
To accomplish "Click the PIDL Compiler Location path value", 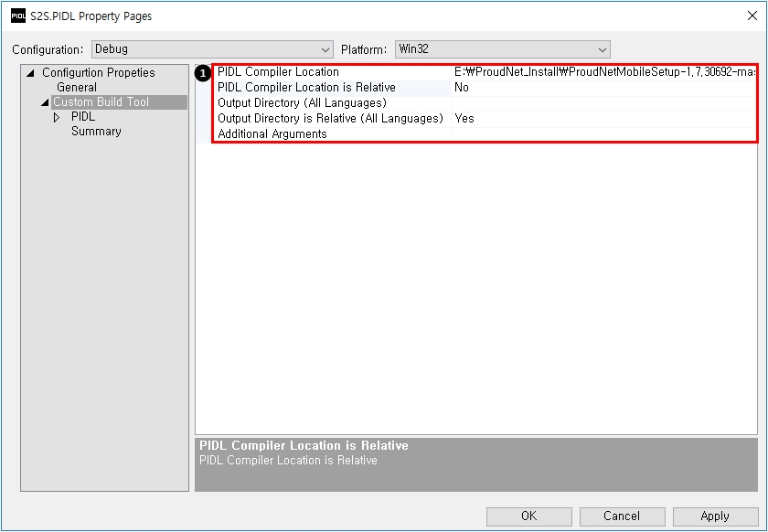I will click(x=603, y=72).
